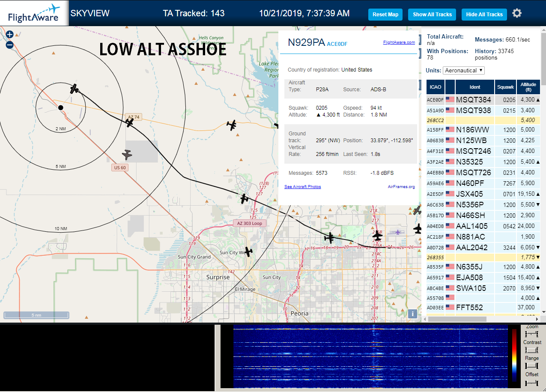546x392 pixels.
Task: Click Hide All Tracks button
Action: (x=484, y=14)
